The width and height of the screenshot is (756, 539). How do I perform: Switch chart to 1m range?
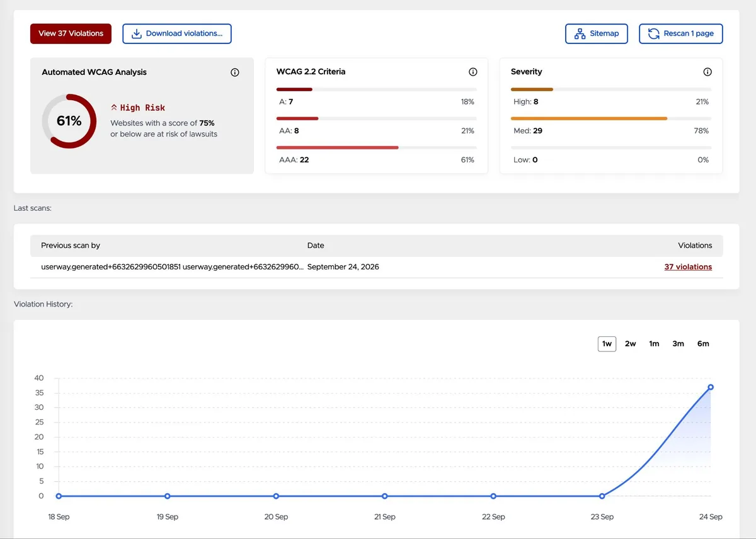(655, 344)
